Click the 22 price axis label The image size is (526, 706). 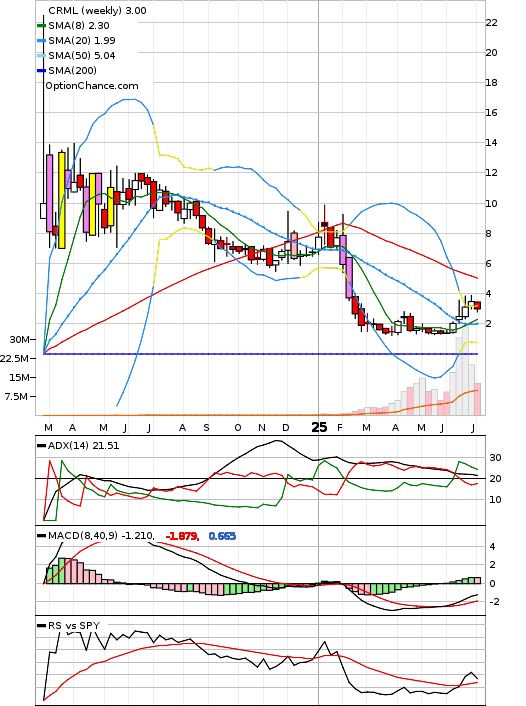tap(491, 23)
